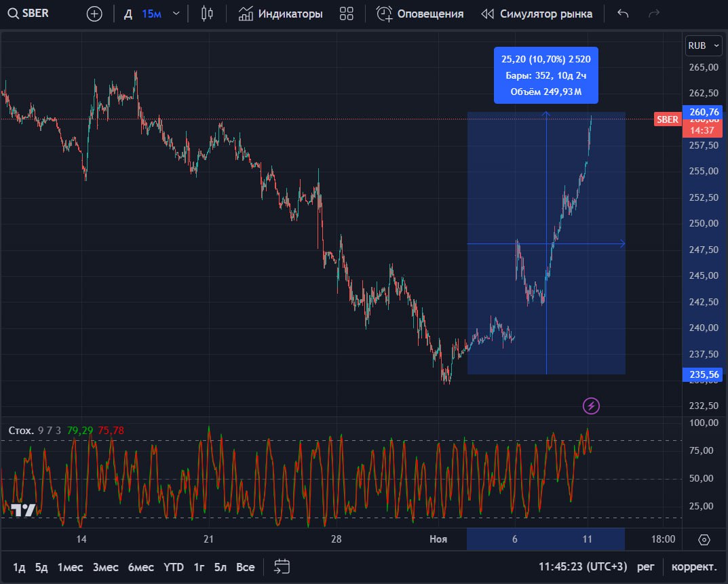The image size is (728, 584).
Task: Create an alert with Оповещения
Action: click(x=420, y=14)
